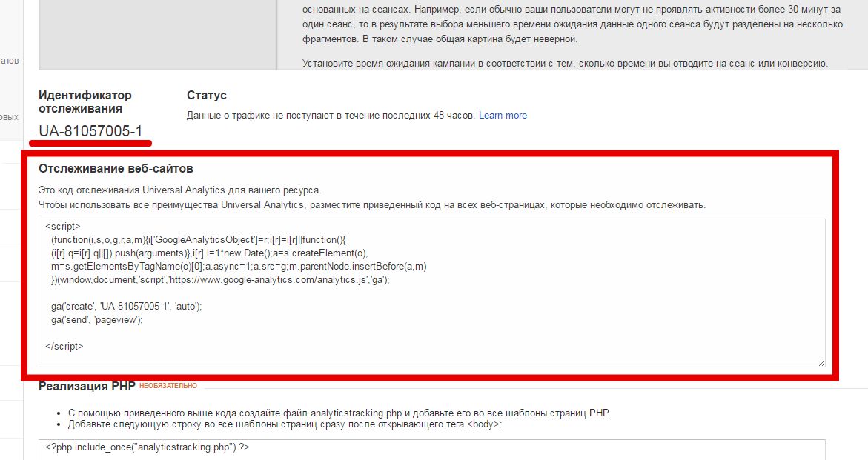This screenshot has height=460, width=868.
Task: Select the tracking ID UA-81057005-1
Action: [90, 131]
